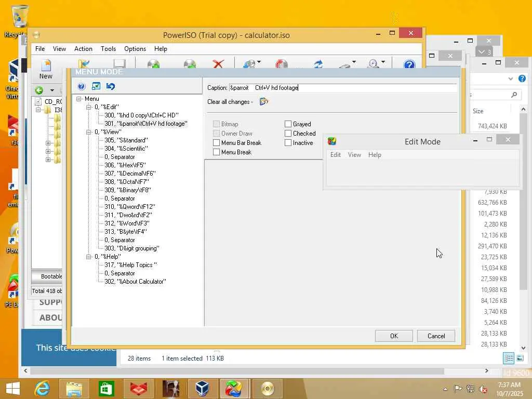This screenshot has height=399, width=532.
Task: Click the refresh arrows icon in PowerISO toolbar
Action: tap(318, 64)
